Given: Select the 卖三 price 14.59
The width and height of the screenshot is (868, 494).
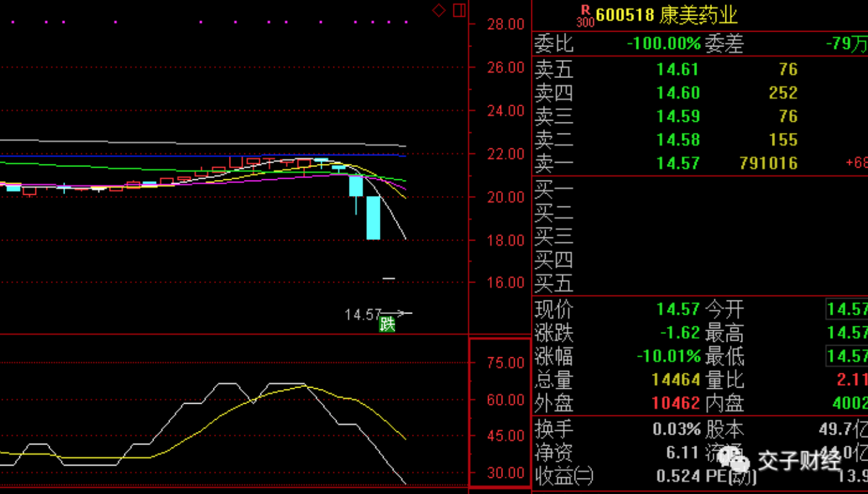Looking at the screenshot, I should [678, 116].
